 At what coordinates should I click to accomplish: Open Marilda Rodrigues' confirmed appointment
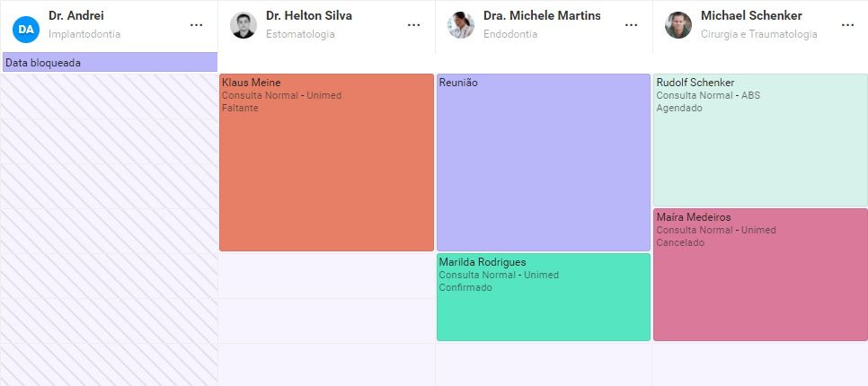tap(544, 297)
